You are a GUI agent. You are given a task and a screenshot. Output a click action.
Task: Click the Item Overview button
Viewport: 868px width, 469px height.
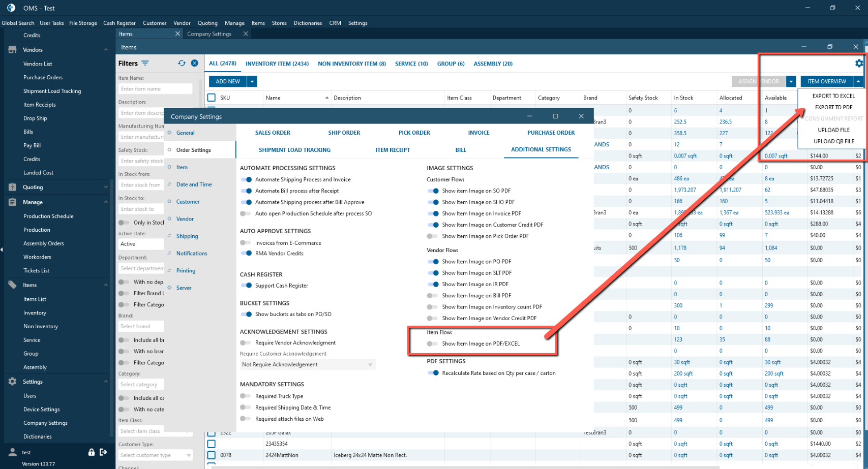tap(827, 81)
